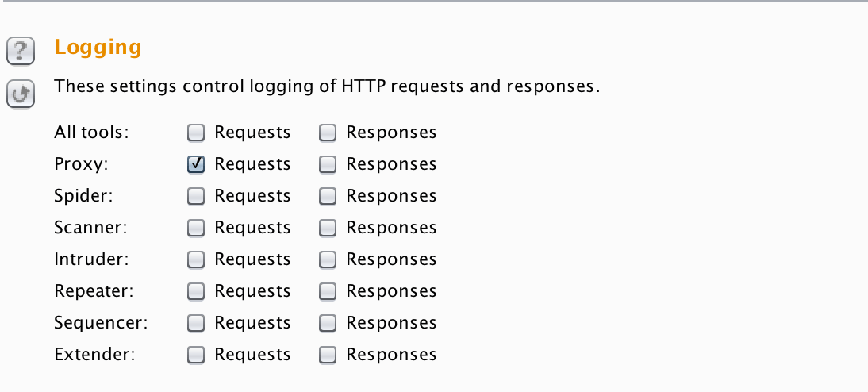Check the Intruder Responses box

coord(327,259)
